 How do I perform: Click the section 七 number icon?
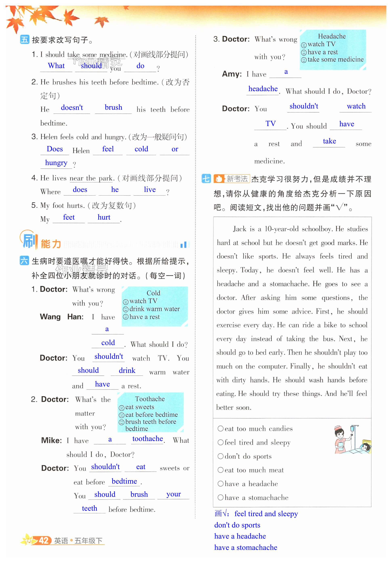(x=206, y=179)
